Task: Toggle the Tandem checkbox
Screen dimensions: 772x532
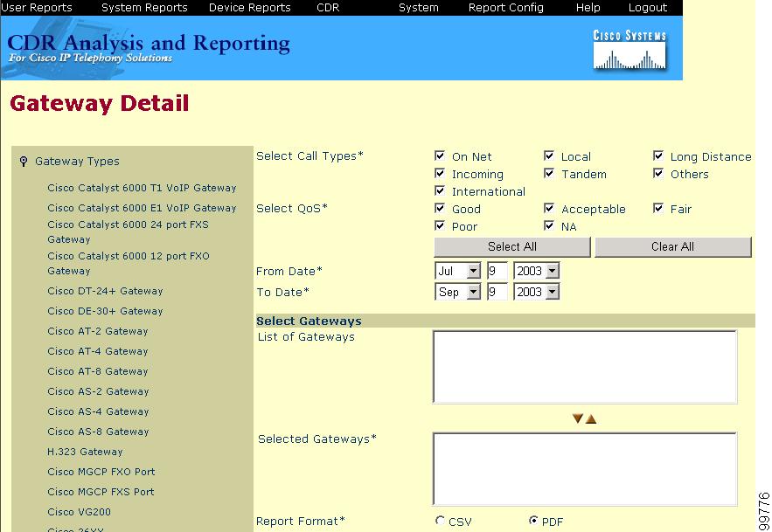Action: (549, 173)
